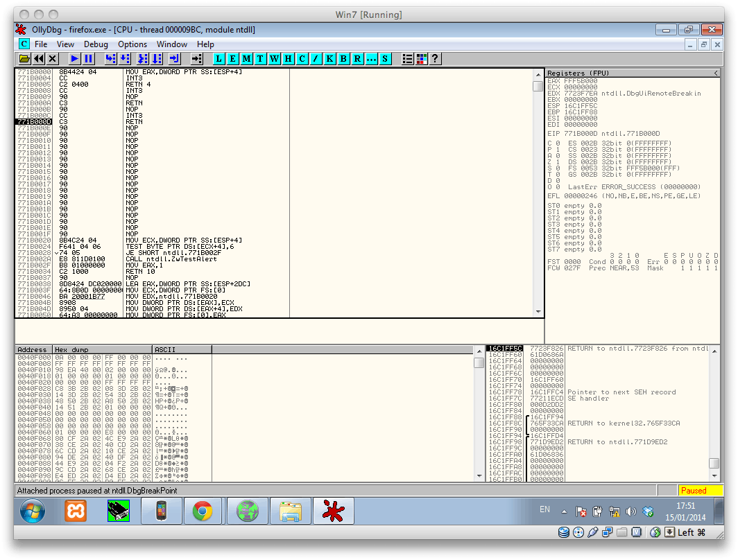Screen dimensions: 738x560
Task: Select the EAX register value FFF5B000
Action: [x=581, y=81]
